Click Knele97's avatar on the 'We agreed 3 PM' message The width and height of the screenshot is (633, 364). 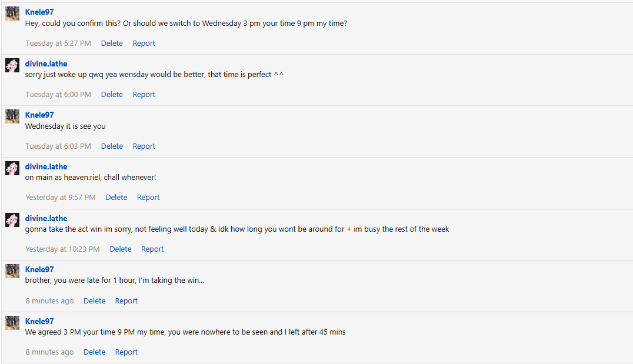(12, 323)
